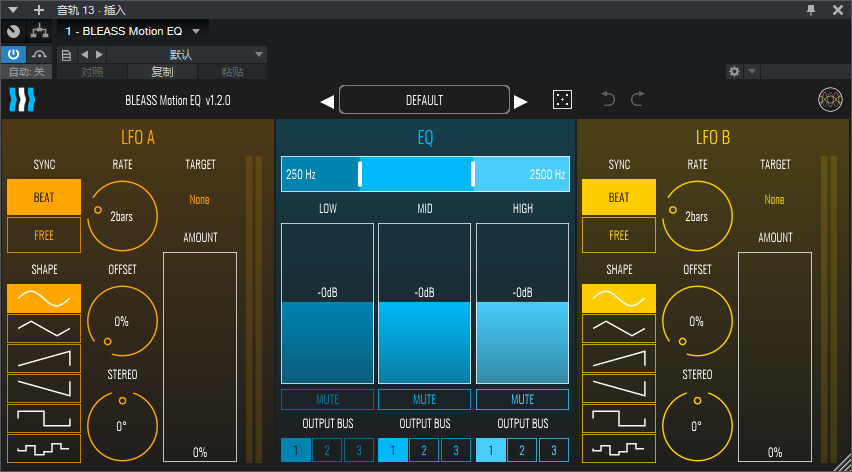
Task: Expand the gear settings dropdown arrow
Action: pos(752,72)
